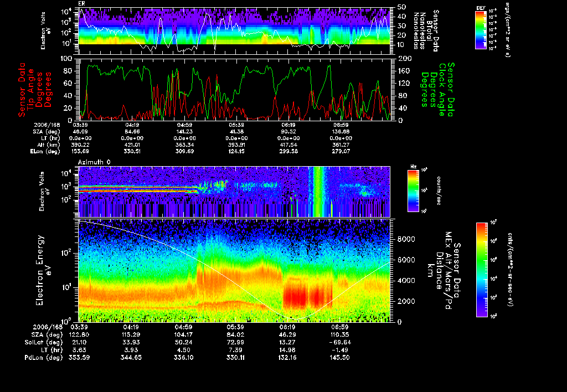Click the 50 nanotesla tick label
The width and height of the screenshot is (567, 392).
click(x=401, y=7)
